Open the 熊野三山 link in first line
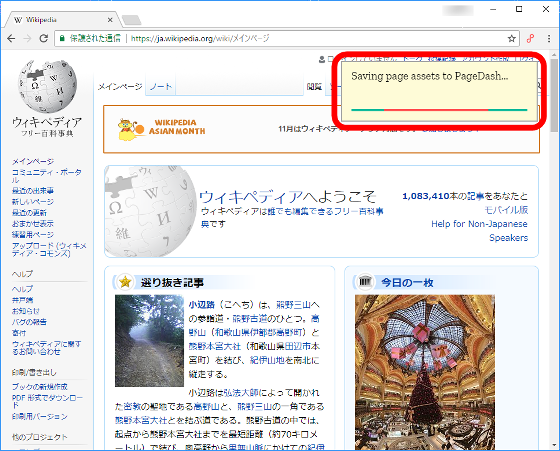 coord(293,305)
